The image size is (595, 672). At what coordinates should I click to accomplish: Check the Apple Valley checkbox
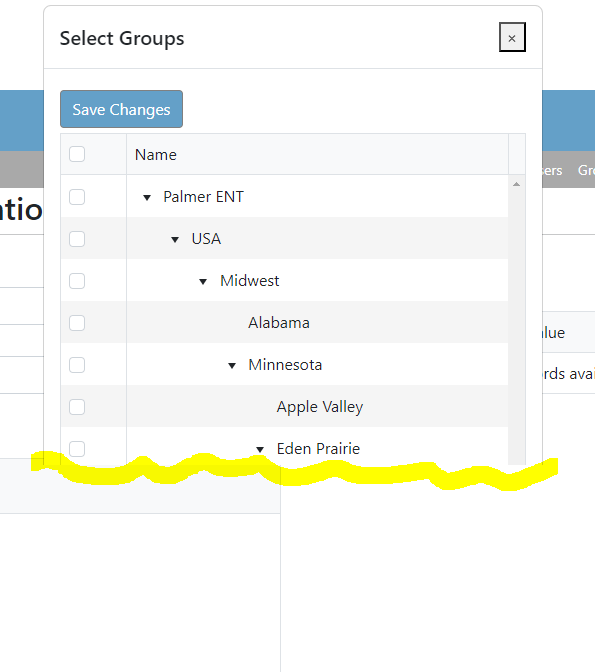pos(77,407)
